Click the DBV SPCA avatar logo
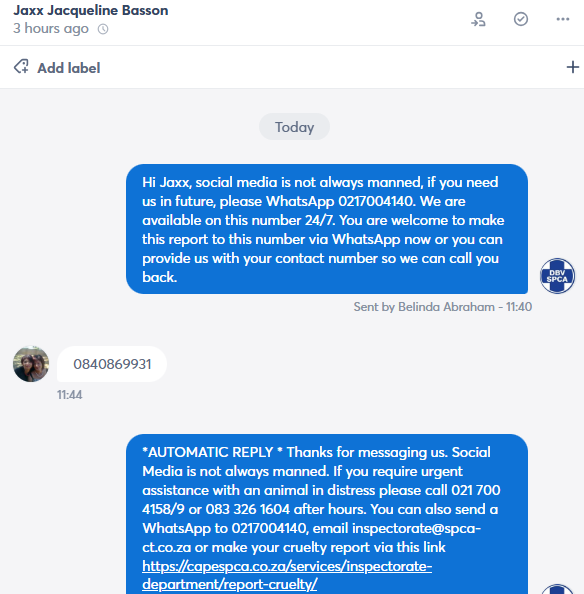Screen dimensions: 584x594 pyautogui.click(x=557, y=276)
